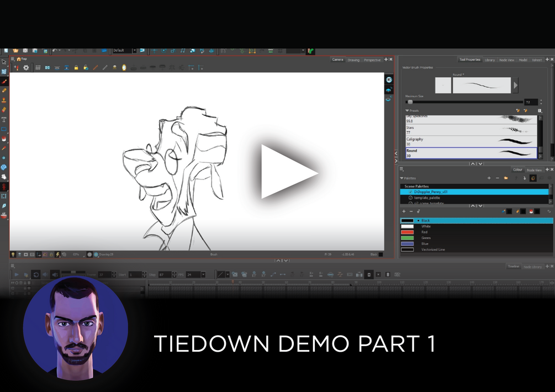The image size is (555, 392).
Task: Open the Camera view hamburger menu
Action: pos(12,59)
